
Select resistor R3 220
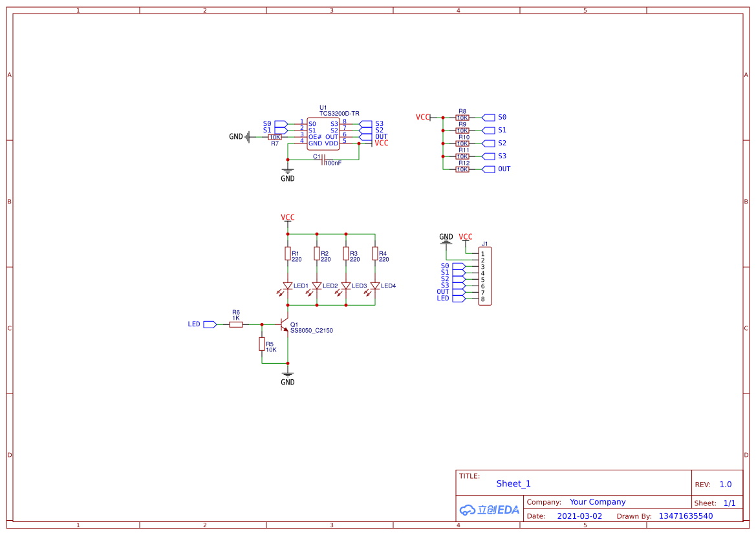click(346, 254)
